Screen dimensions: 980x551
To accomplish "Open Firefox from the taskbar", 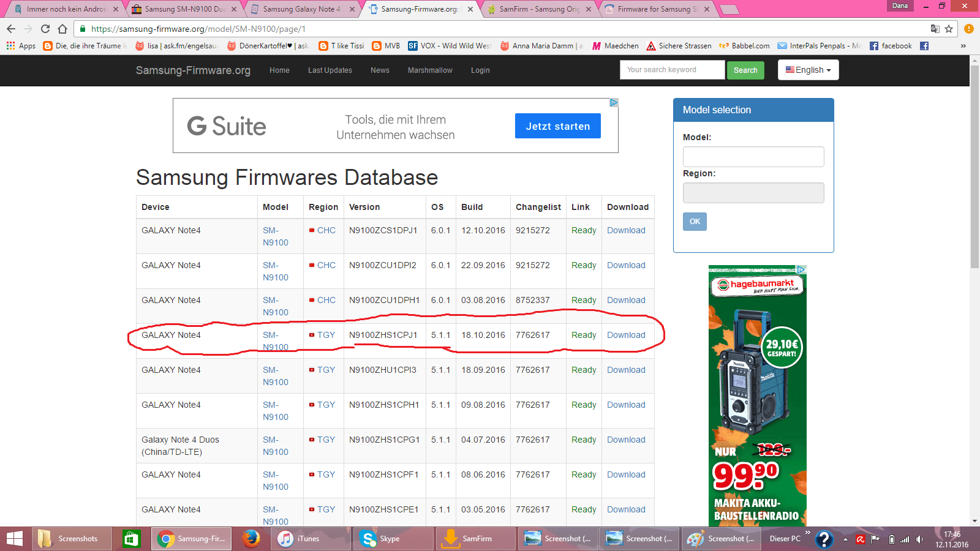I will pyautogui.click(x=251, y=539).
